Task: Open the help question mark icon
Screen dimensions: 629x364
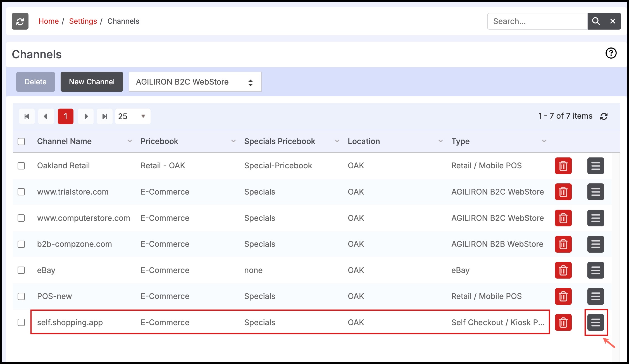Action: coord(611,53)
